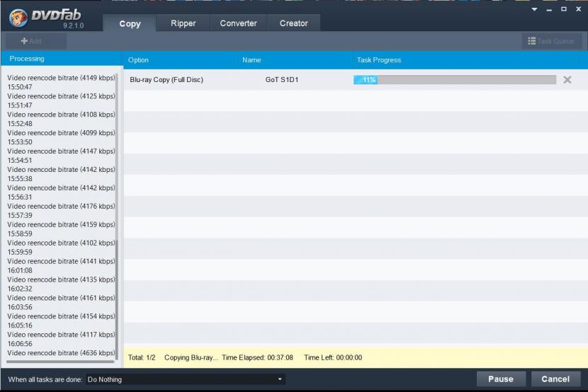Select log entry with bitrate 4099 kbps
This screenshot has height=392, width=588.
[x=61, y=133]
